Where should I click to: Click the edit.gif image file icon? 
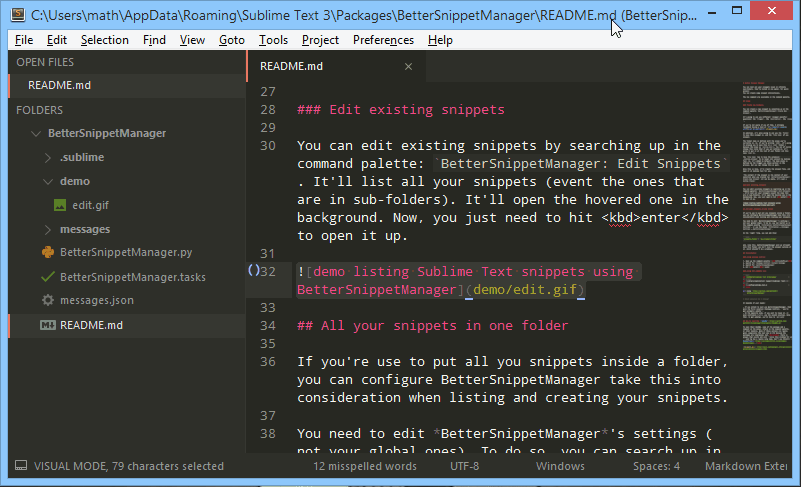tap(60, 205)
